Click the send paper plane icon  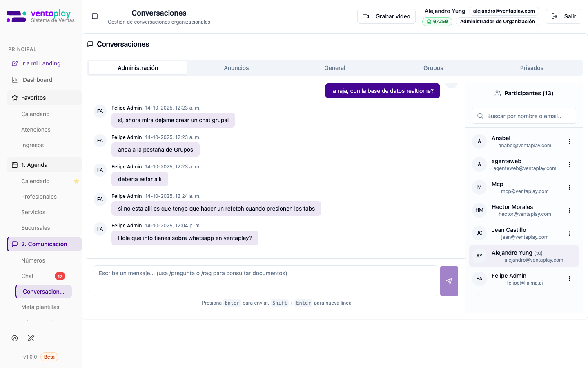point(449,281)
